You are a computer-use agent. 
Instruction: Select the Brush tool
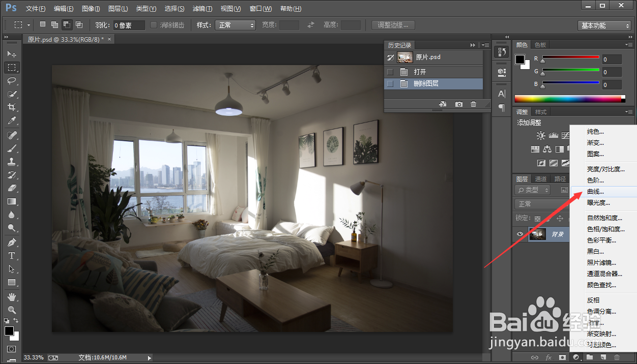(12, 148)
